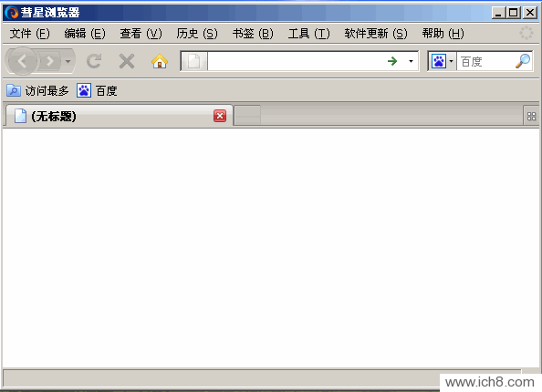This screenshot has width=542, height=392.
Task: Click the green go arrow in address bar
Action: pos(392,61)
